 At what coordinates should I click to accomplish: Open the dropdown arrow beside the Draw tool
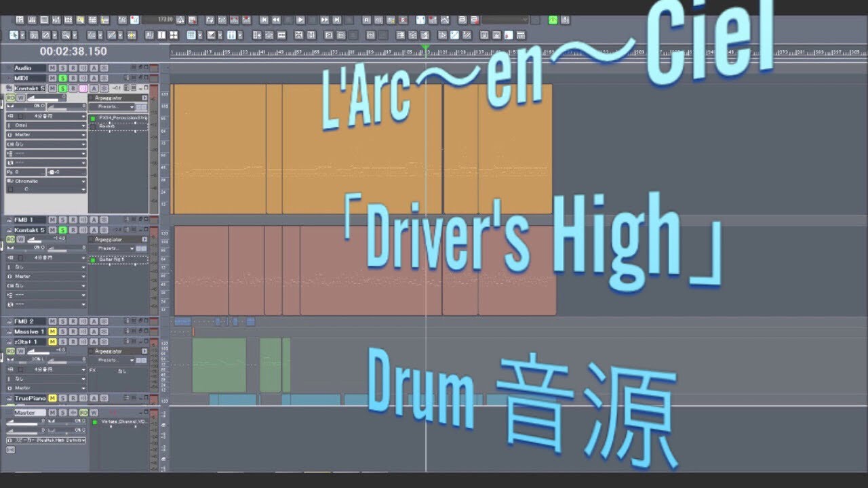[x=121, y=35]
